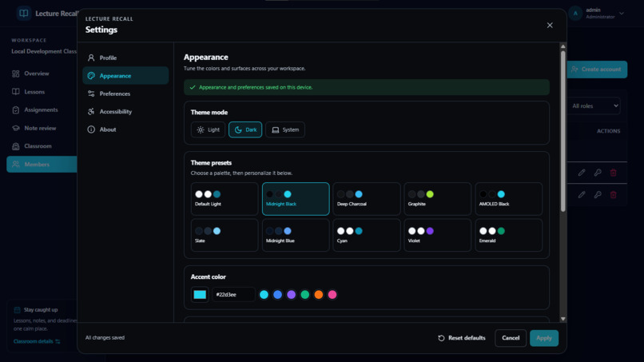Choose the Graphite theme preset
This screenshot has width=644, height=362.
coord(438,199)
